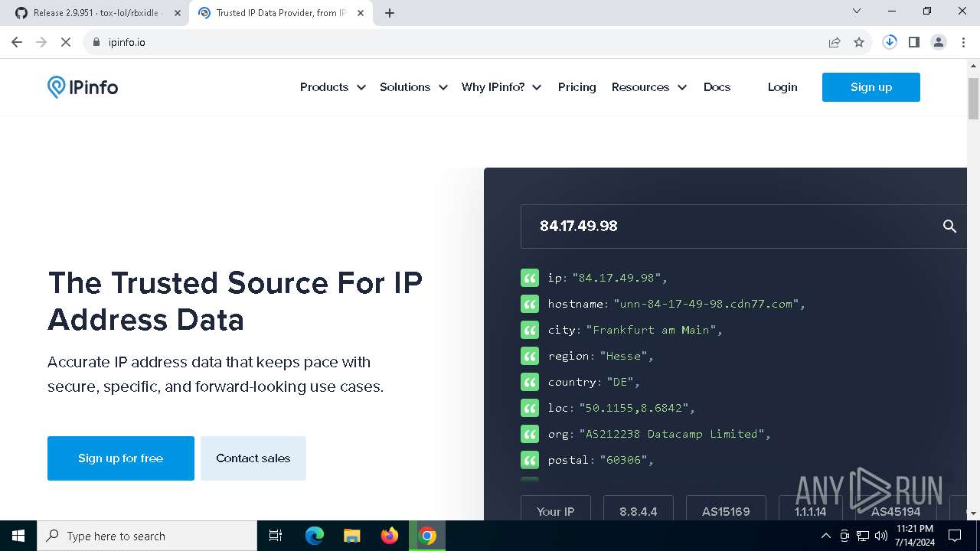Viewport: 980px width, 551px height.
Task: Stop loading the page
Action: point(66,42)
